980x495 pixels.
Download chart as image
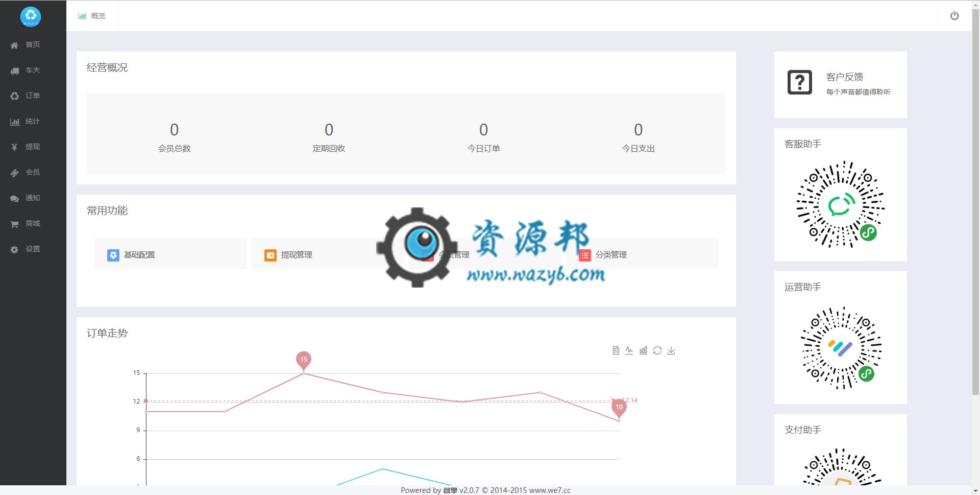click(671, 350)
